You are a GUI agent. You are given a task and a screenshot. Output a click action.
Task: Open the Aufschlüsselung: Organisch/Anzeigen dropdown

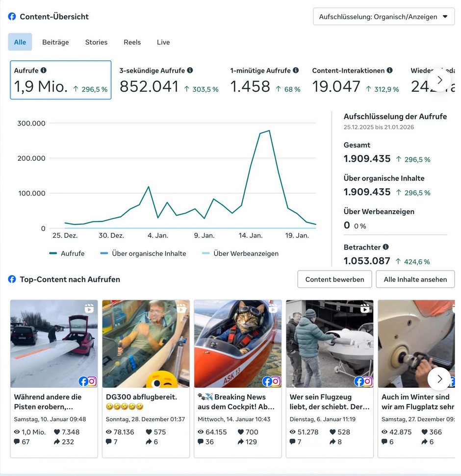(x=384, y=17)
